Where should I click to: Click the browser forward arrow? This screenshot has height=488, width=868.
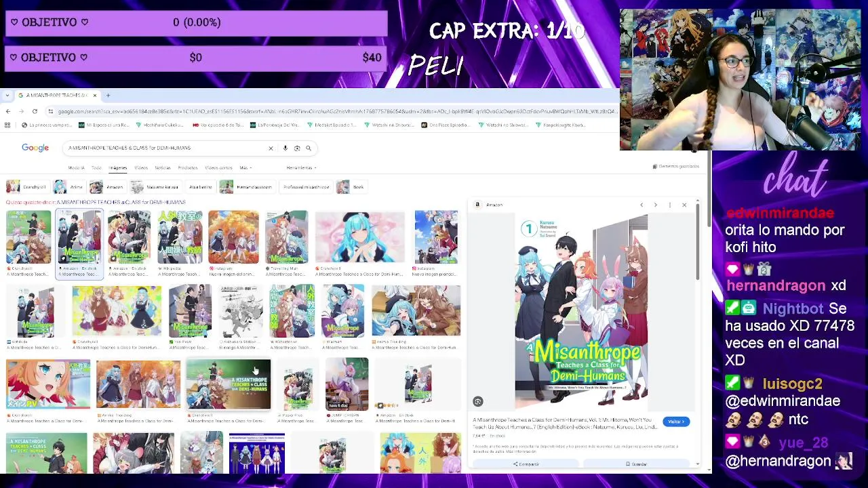pos(22,111)
